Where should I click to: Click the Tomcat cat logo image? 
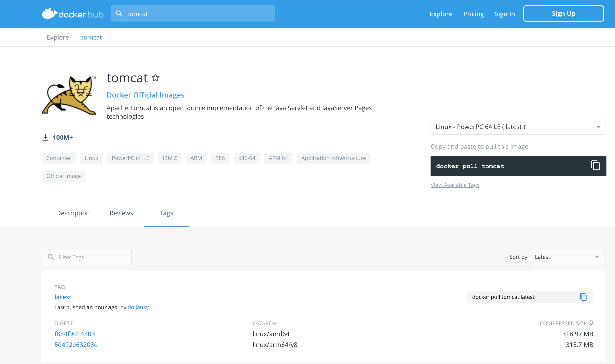[69, 95]
